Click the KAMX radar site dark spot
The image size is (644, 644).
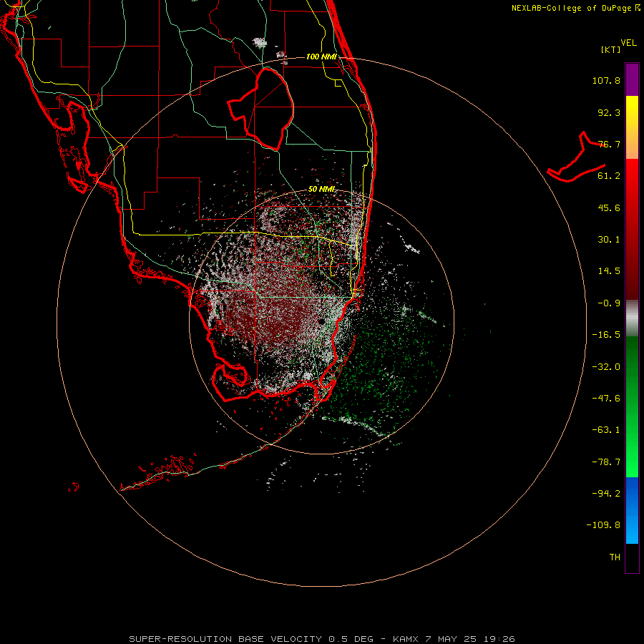click(x=321, y=321)
